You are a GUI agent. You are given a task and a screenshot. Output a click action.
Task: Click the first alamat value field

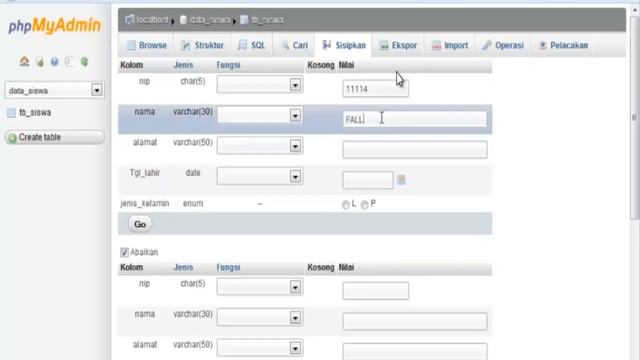pyautogui.click(x=415, y=150)
